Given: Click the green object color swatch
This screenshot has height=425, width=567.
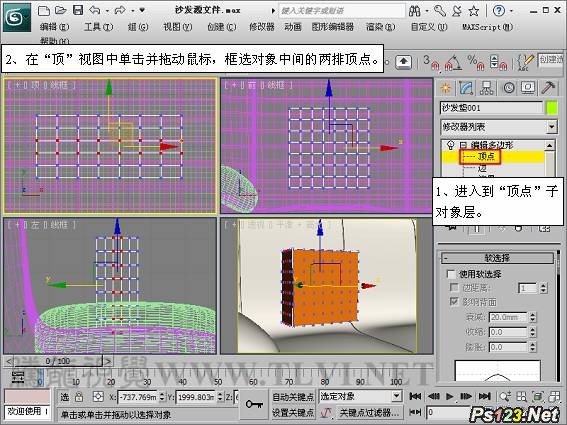Looking at the screenshot, I should pyautogui.click(x=552, y=108).
